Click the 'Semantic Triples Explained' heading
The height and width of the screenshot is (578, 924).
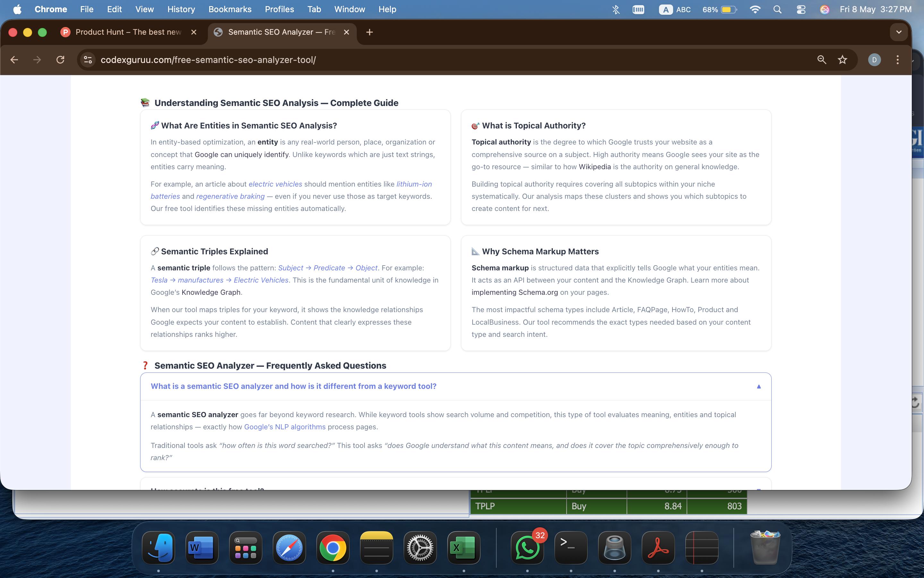click(x=214, y=251)
